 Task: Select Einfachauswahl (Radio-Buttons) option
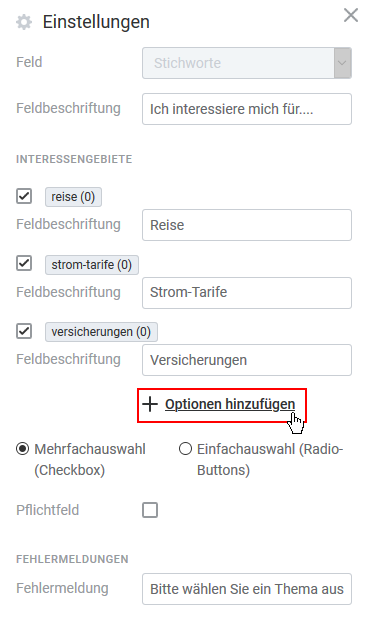click(x=185, y=449)
